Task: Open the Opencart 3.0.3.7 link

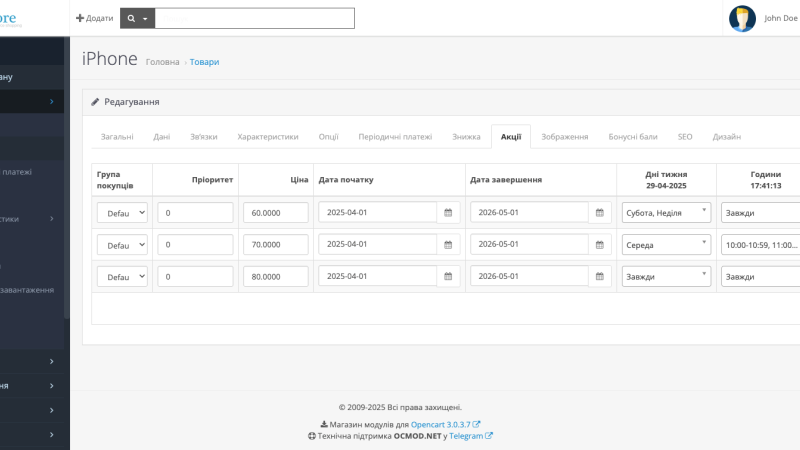Action: [445, 424]
